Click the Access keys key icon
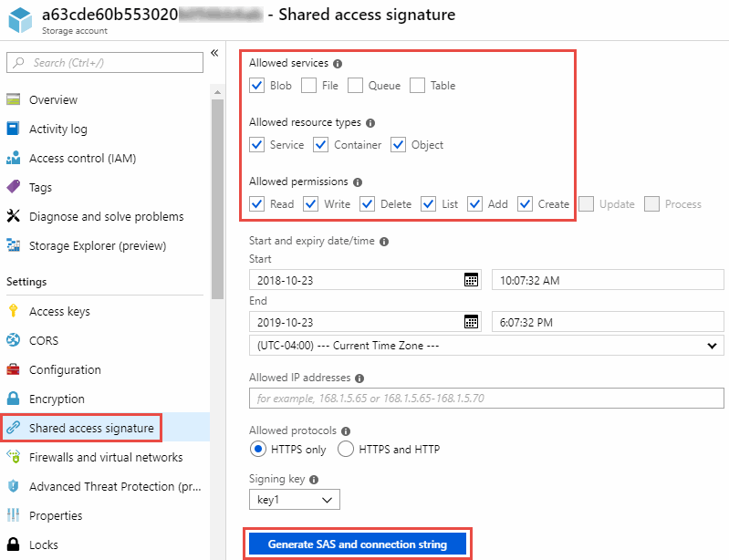The width and height of the screenshot is (729, 560). click(14, 311)
